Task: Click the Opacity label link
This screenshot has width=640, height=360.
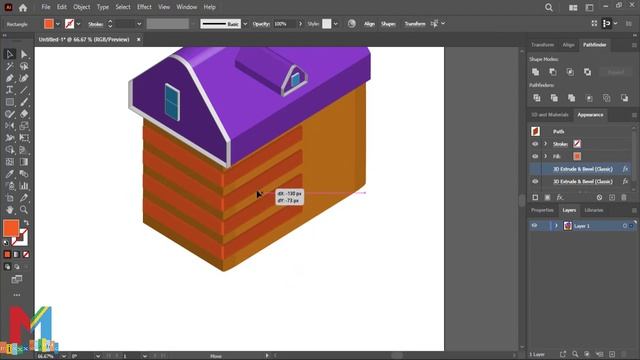Action: point(261,24)
